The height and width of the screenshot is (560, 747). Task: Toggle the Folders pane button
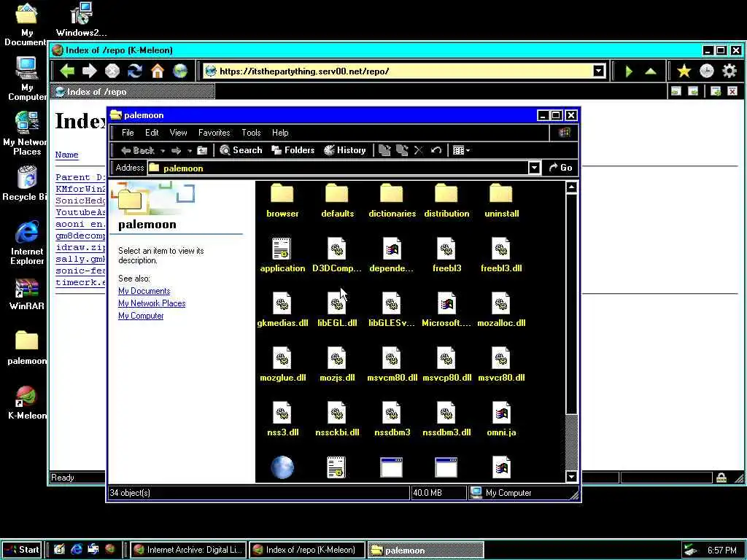[x=293, y=150]
